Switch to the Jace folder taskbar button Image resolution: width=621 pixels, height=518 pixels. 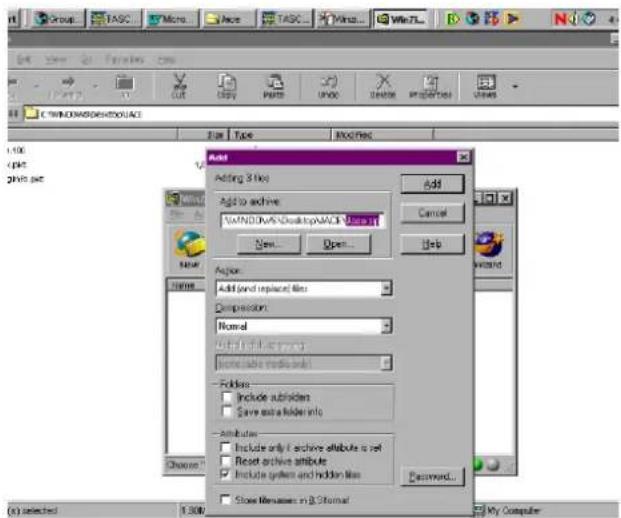(227, 19)
